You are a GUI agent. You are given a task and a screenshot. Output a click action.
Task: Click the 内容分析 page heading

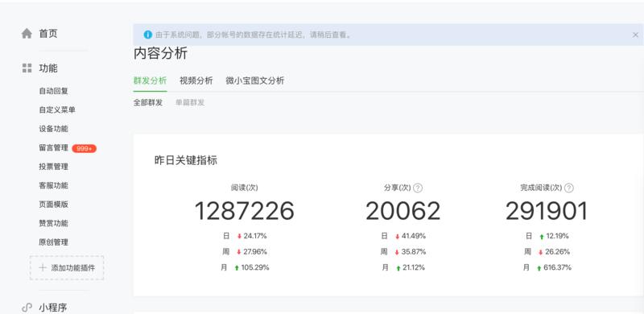pos(160,53)
